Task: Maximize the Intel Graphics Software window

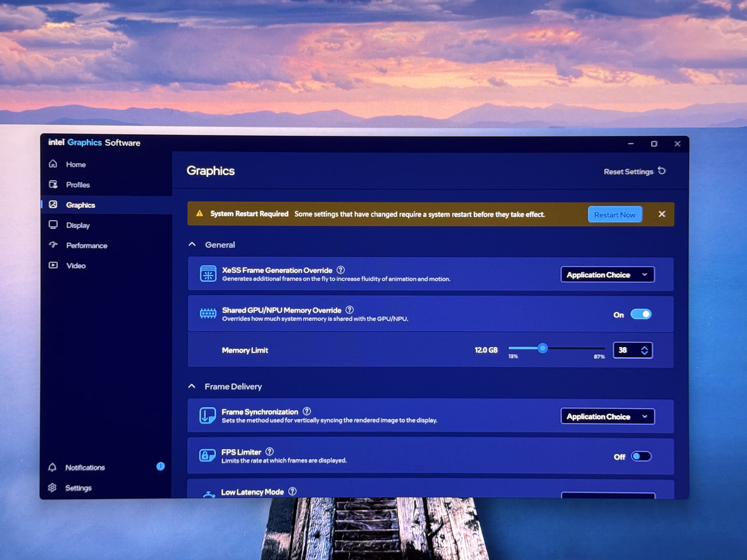Action: coord(654,143)
